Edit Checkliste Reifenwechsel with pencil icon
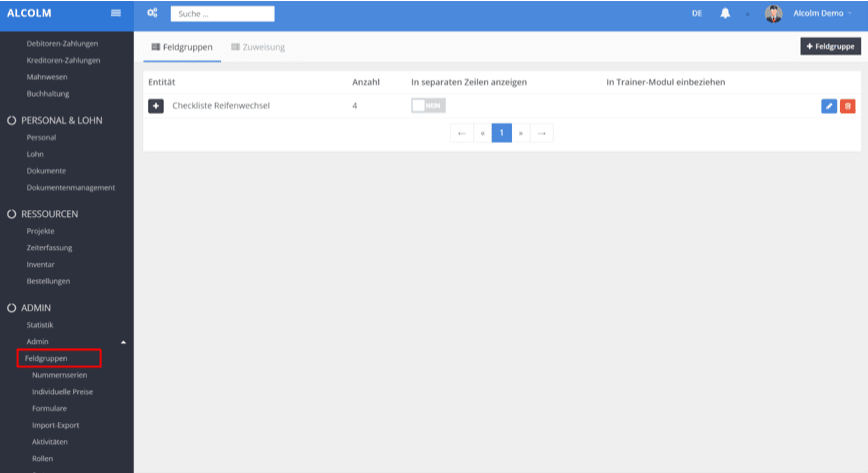868x473 pixels. [829, 106]
